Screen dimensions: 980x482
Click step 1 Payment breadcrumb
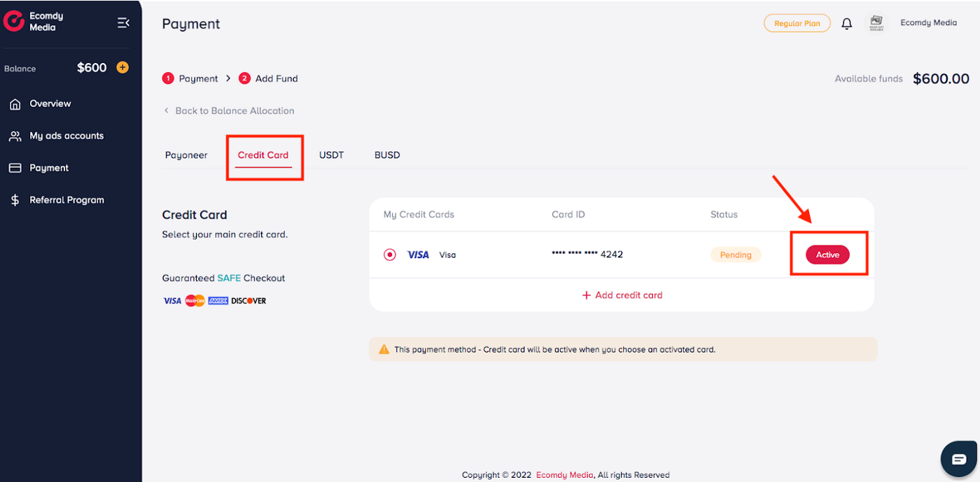point(190,78)
